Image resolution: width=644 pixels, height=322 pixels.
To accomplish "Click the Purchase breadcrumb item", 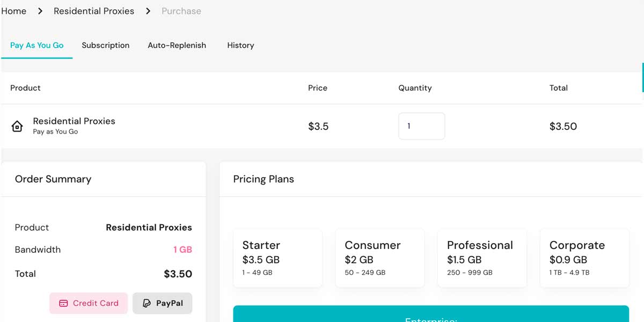I will coord(181,11).
